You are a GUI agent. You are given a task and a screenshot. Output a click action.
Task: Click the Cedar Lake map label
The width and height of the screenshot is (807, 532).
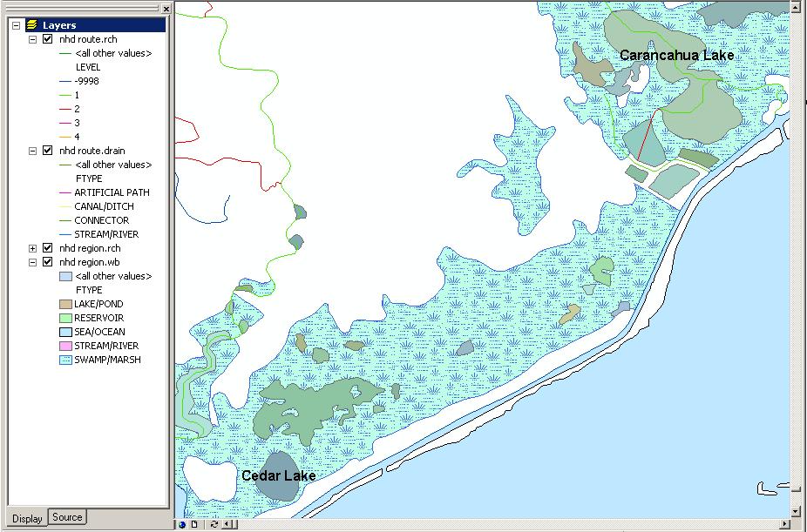[278, 475]
